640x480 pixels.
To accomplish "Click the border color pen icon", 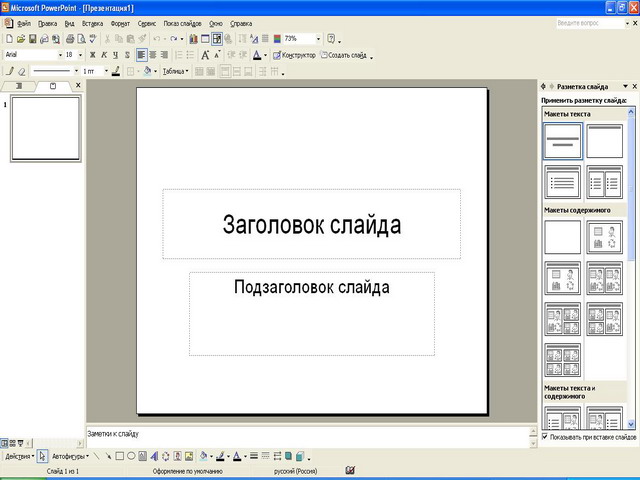I will pyautogui.click(x=116, y=71).
